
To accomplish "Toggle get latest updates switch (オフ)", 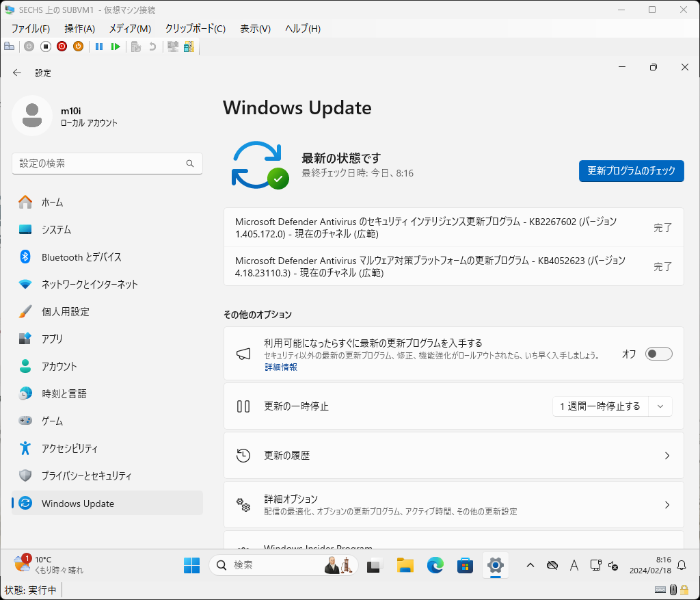I will pyautogui.click(x=658, y=354).
